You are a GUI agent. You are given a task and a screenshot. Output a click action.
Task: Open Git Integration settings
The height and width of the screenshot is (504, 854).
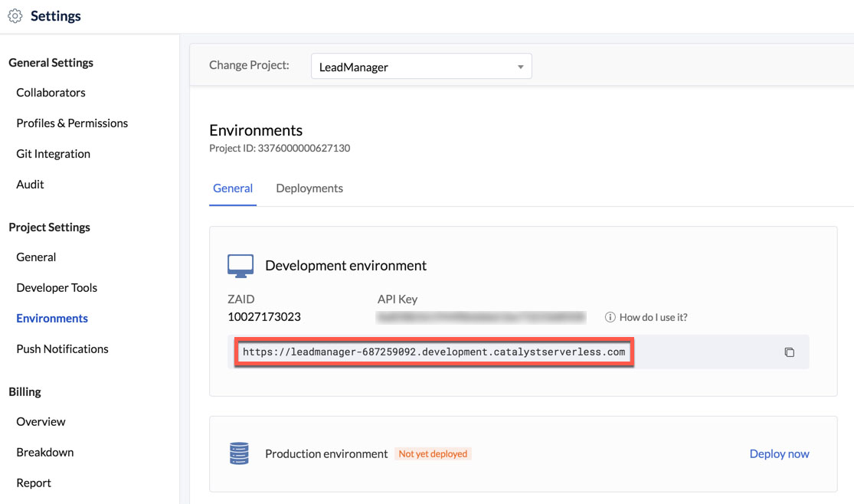click(53, 154)
